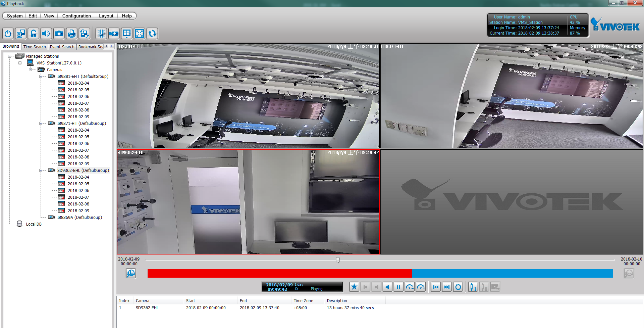Viewport: 644px width, 328px height.
Task: Switch to the Browsing tab
Action: [11, 46]
